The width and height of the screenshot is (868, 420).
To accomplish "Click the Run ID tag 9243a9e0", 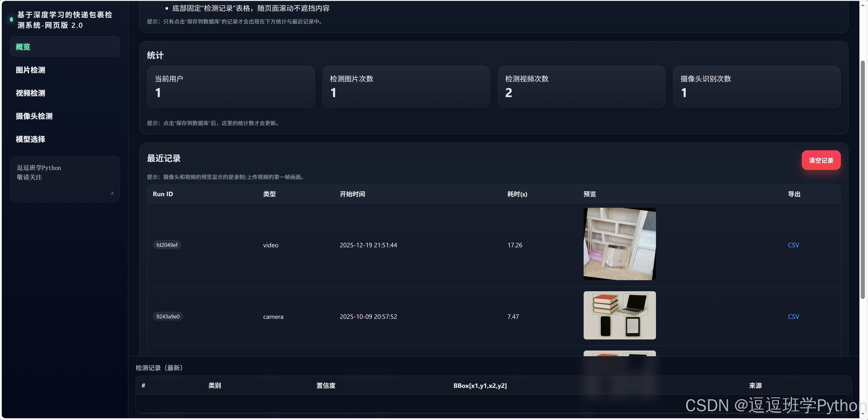I will (x=168, y=316).
